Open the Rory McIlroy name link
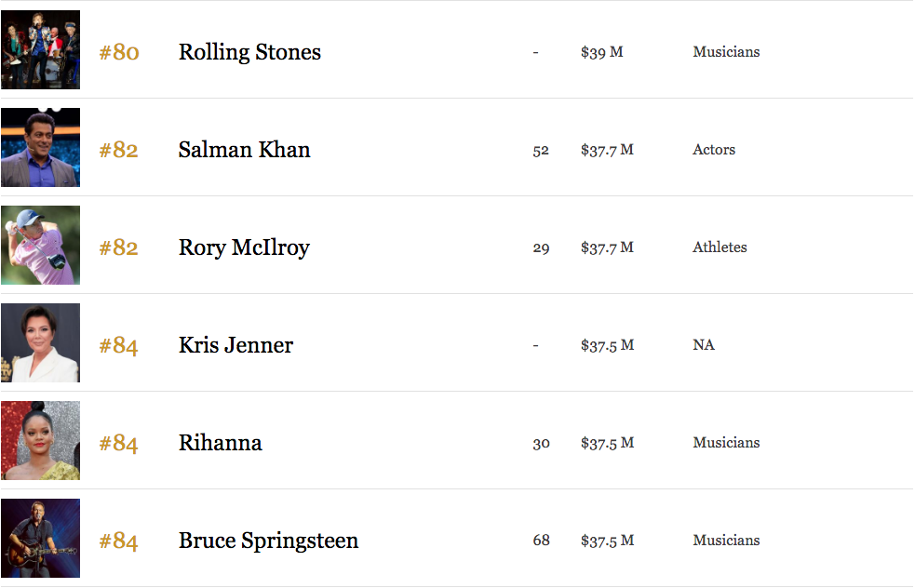This screenshot has height=588, width=915. point(244,247)
